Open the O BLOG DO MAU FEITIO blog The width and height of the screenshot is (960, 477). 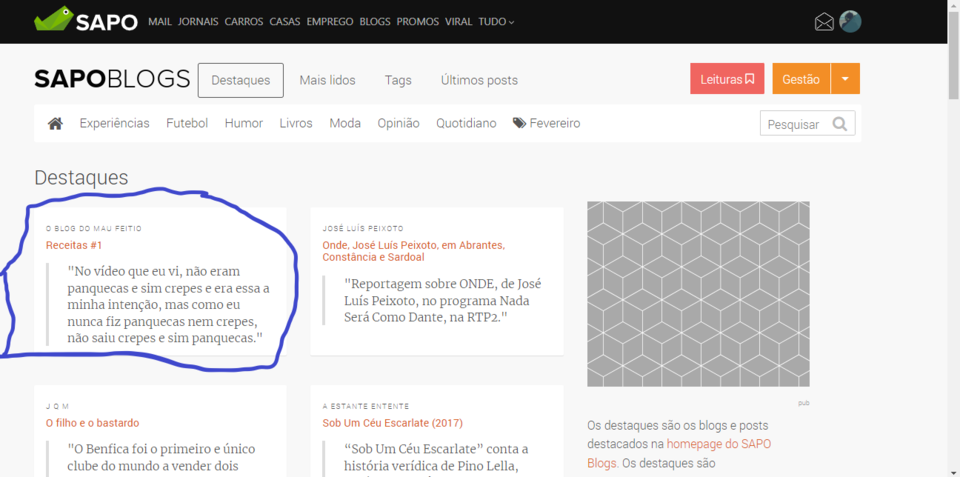(x=94, y=228)
